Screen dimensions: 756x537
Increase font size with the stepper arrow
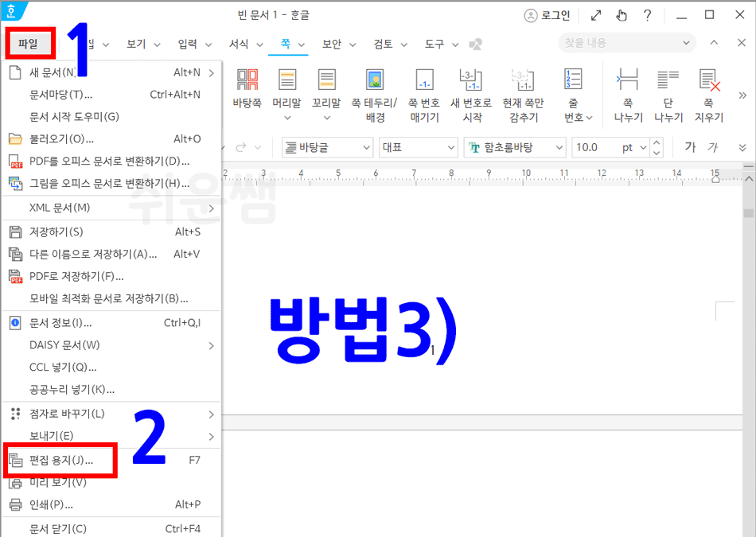(657, 143)
